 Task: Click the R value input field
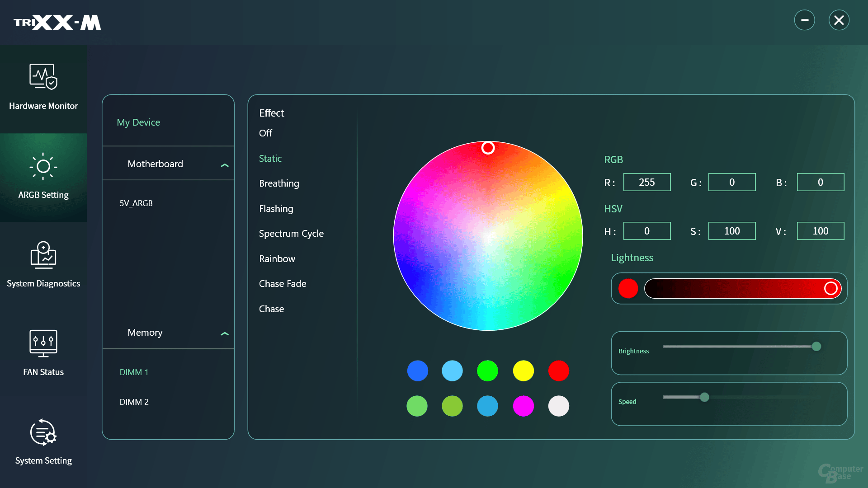646,182
